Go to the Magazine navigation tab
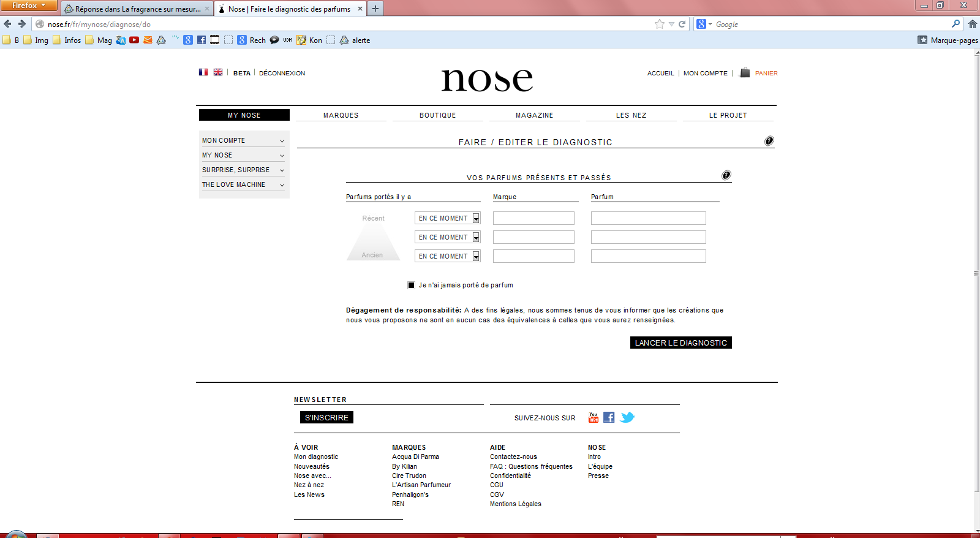The image size is (980, 538). 534,115
